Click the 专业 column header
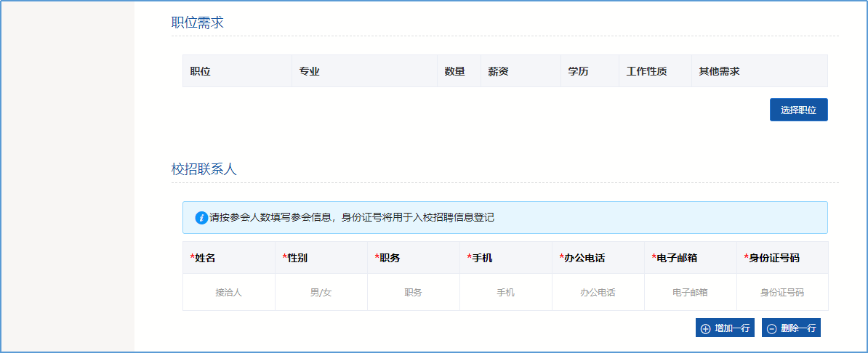Image resolution: width=868 pixels, height=353 pixels. click(x=310, y=71)
